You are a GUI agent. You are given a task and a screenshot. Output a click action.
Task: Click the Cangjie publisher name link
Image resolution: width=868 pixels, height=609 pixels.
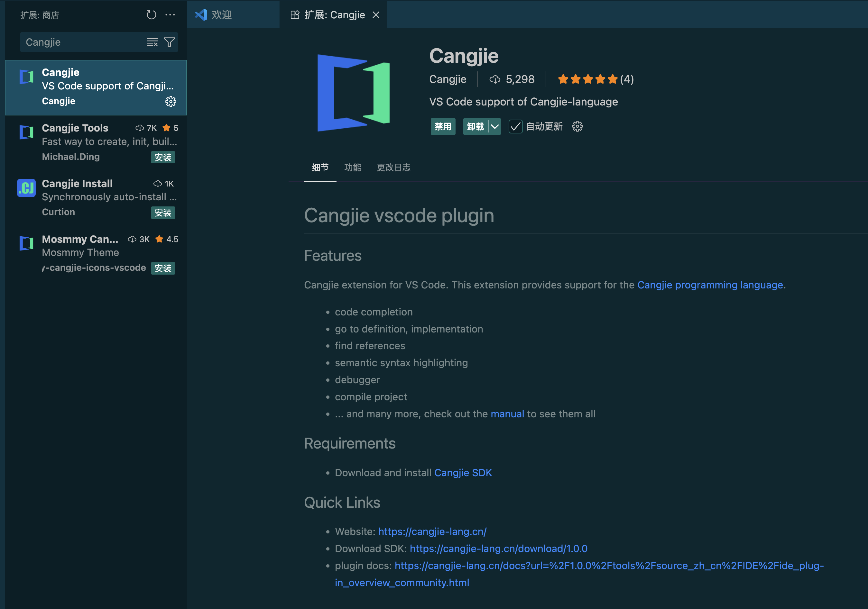(448, 79)
